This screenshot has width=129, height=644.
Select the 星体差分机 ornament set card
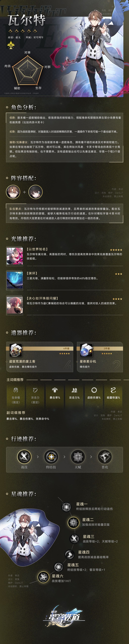click(100, 357)
